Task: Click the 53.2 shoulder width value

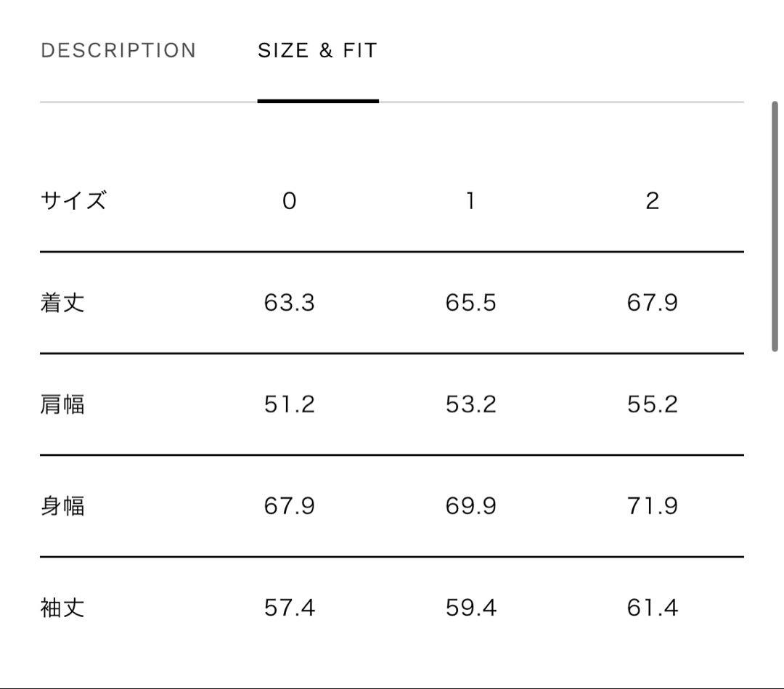Action: click(x=470, y=404)
